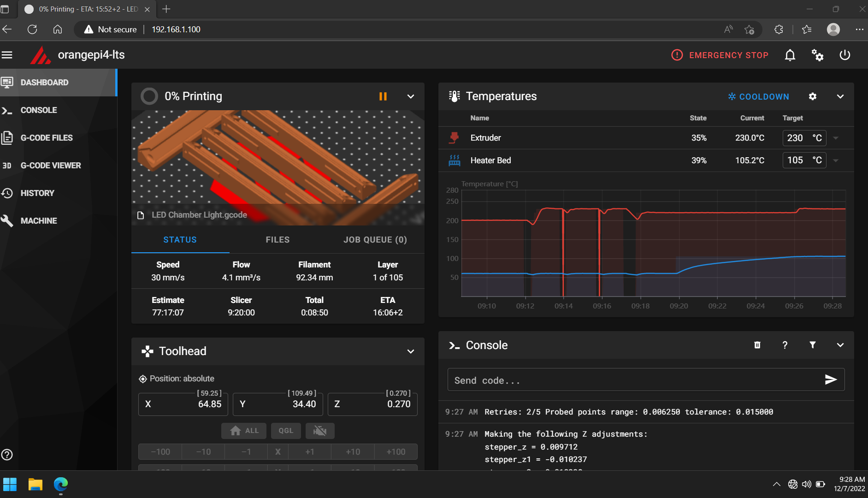Collapse the Toolhead panel
This screenshot has height=498, width=868.
pos(411,351)
